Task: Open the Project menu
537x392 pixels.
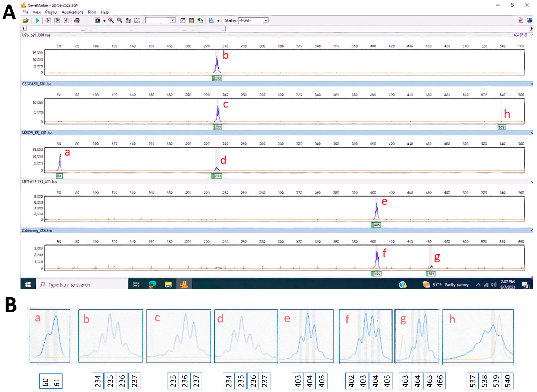Action: pos(51,12)
